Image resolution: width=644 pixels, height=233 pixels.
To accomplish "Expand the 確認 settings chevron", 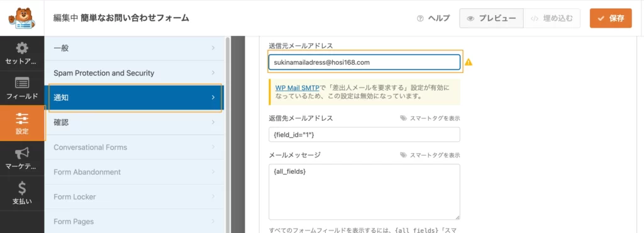I will [x=213, y=122].
